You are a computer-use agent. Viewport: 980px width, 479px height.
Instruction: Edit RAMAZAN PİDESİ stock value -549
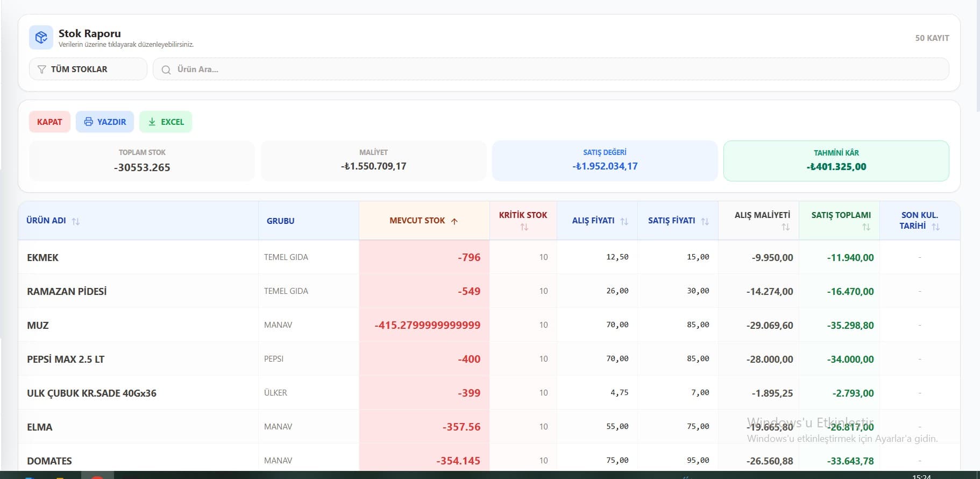pos(469,291)
